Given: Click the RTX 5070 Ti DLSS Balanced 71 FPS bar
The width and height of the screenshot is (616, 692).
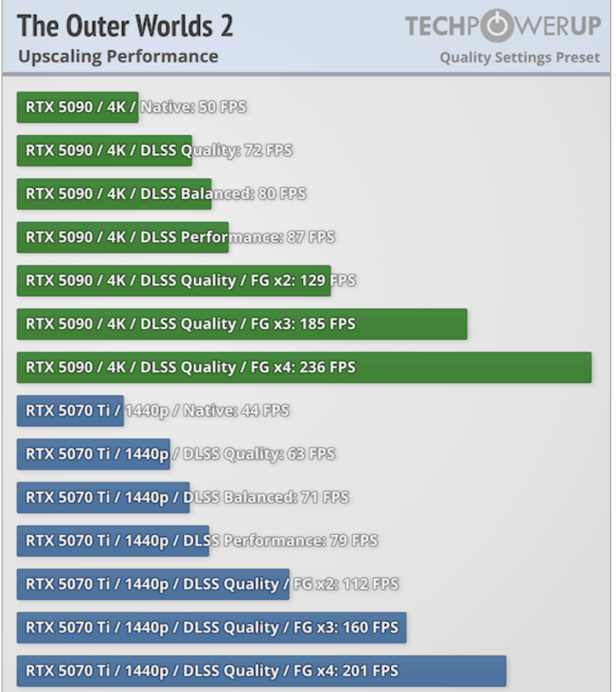Looking at the screenshot, I should 103,498.
